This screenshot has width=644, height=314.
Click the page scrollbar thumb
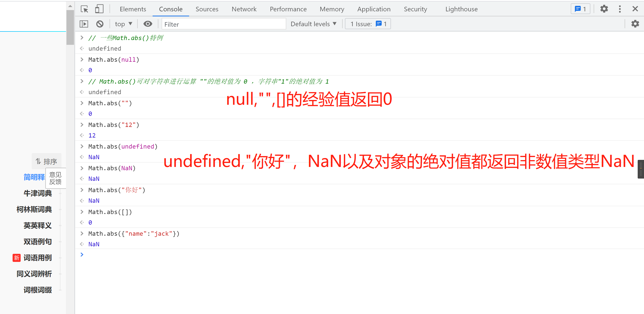[70, 28]
